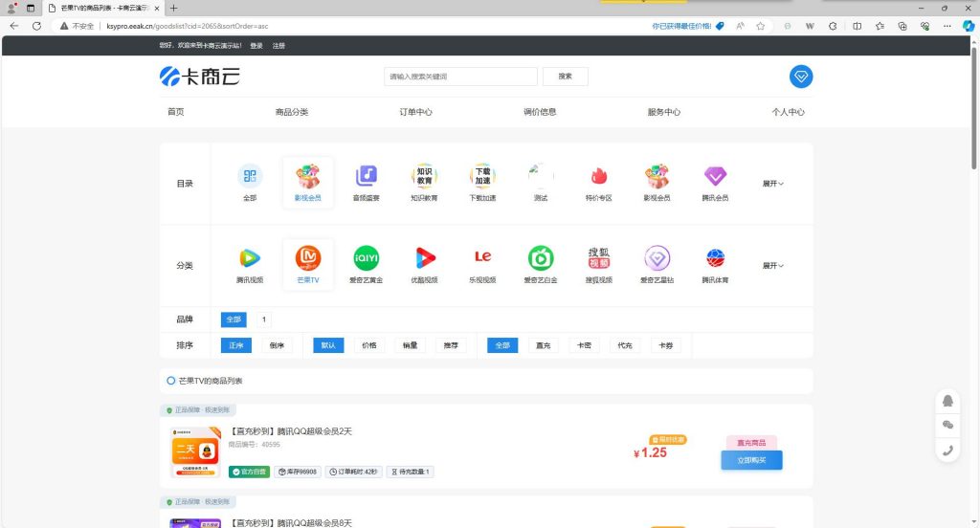Filter product type to 代充
This screenshot has height=528, width=980.
point(624,345)
